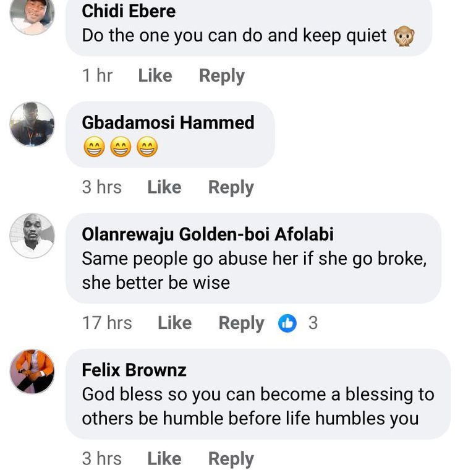Click Olanrewaju Golden-boi Afolabi's avatar
Image resolution: width=476 pixels, height=470 pixels.
(x=32, y=236)
